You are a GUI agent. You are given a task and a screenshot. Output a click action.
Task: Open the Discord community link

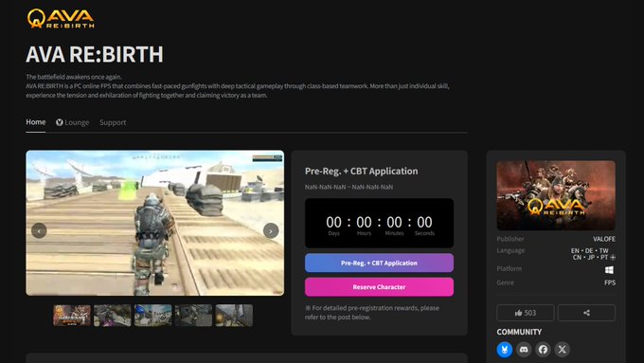pyautogui.click(x=524, y=350)
